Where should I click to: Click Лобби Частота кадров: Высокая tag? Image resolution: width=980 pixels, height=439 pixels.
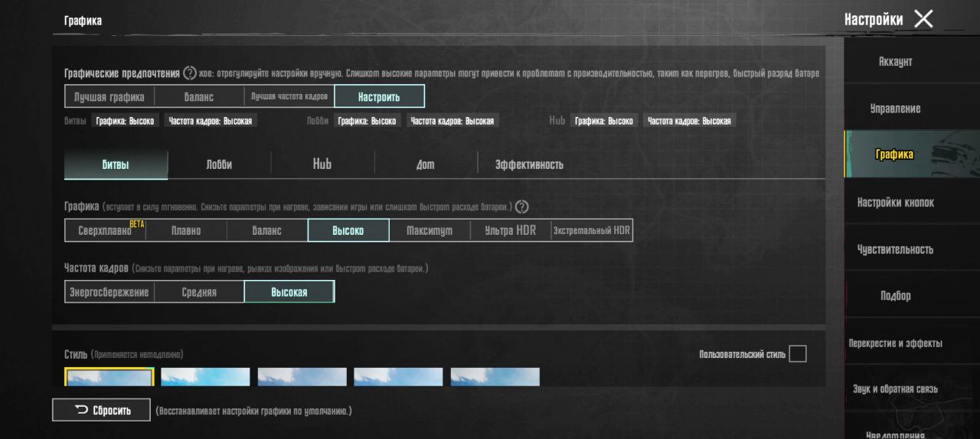coord(452,121)
